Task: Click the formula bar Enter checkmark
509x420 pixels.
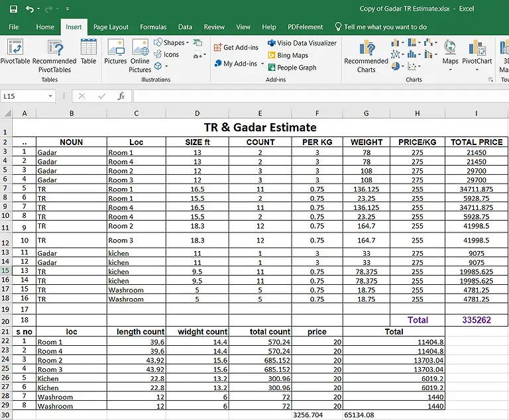Action: pyautogui.click(x=102, y=96)
